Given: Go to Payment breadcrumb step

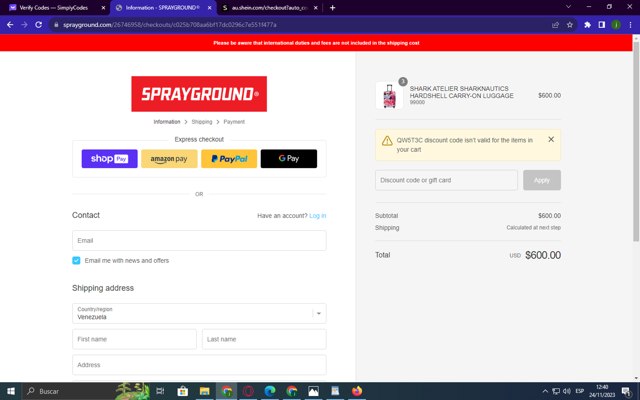Looking at the screenshot, I should click(234, 122).
